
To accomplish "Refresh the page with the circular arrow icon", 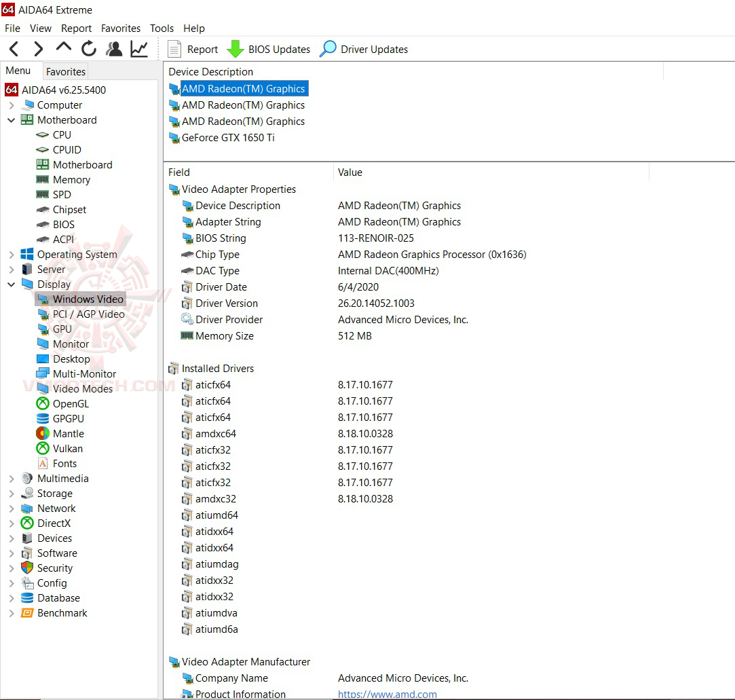I will [x=89, y=49].
